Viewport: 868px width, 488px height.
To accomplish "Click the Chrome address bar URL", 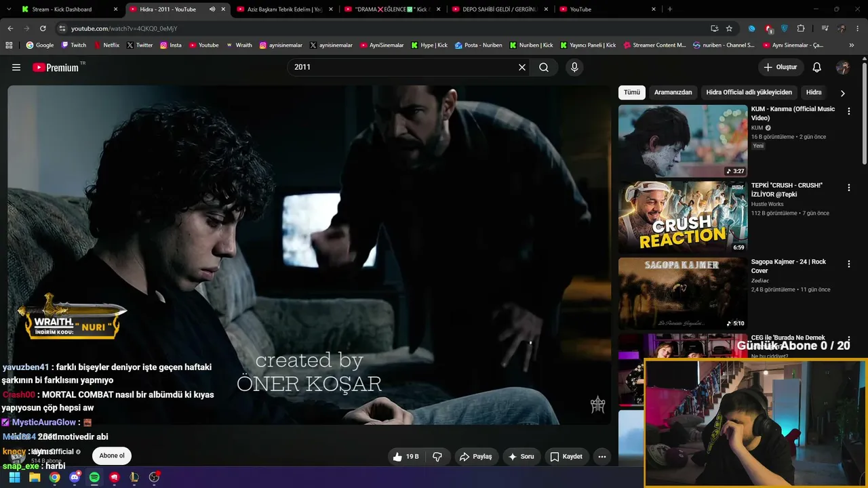I will pos(124,28).
